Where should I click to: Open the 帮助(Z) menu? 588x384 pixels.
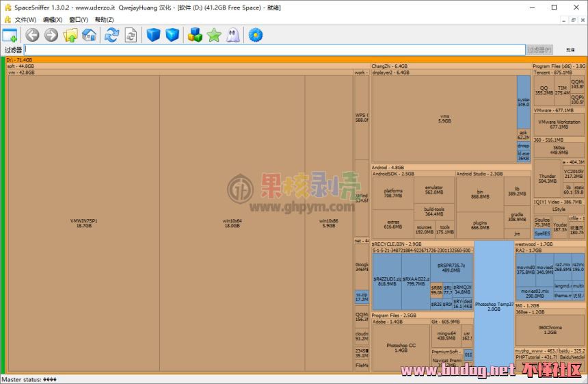click(104, 20)
